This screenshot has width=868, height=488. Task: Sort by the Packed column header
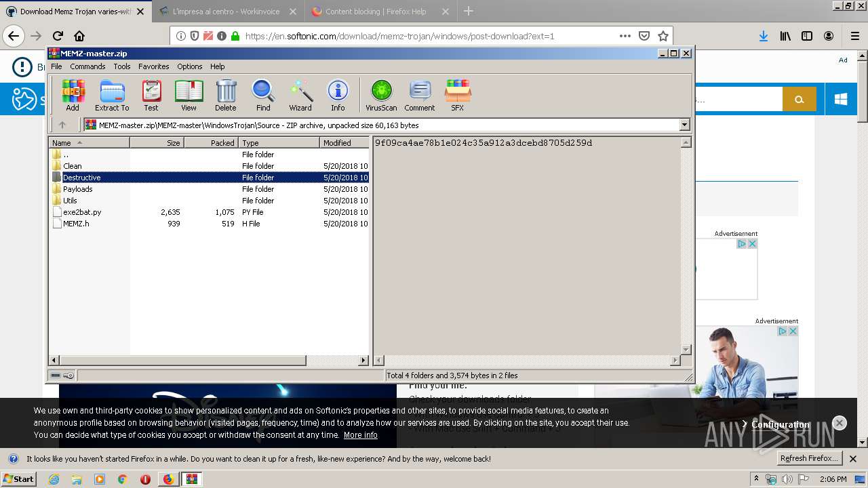pyautogui.click(x=211, y=142)
